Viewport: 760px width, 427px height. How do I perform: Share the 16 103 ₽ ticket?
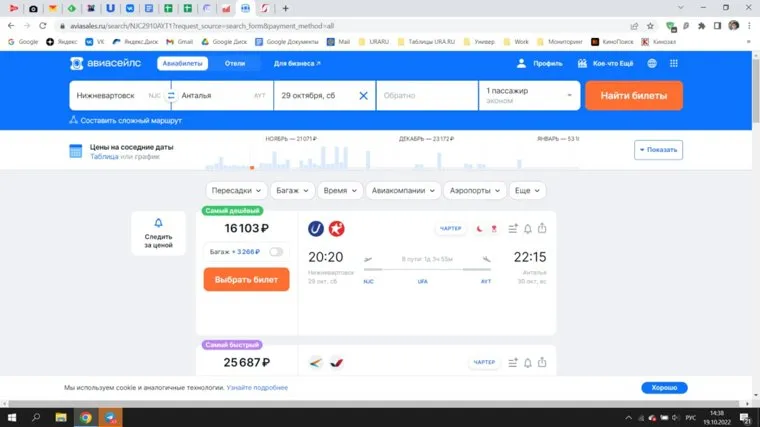[x=542, y=228]
